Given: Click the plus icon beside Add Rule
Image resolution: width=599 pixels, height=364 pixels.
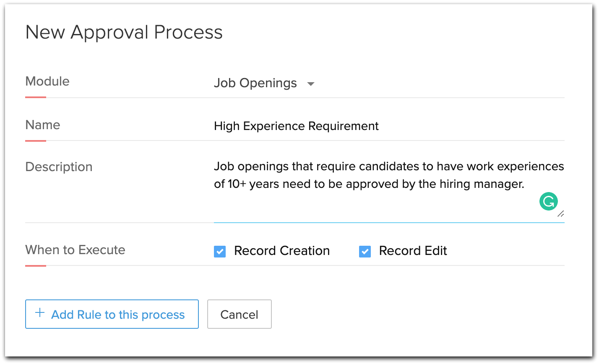Looking at the screenshot, I should click(x=39, y=313).
